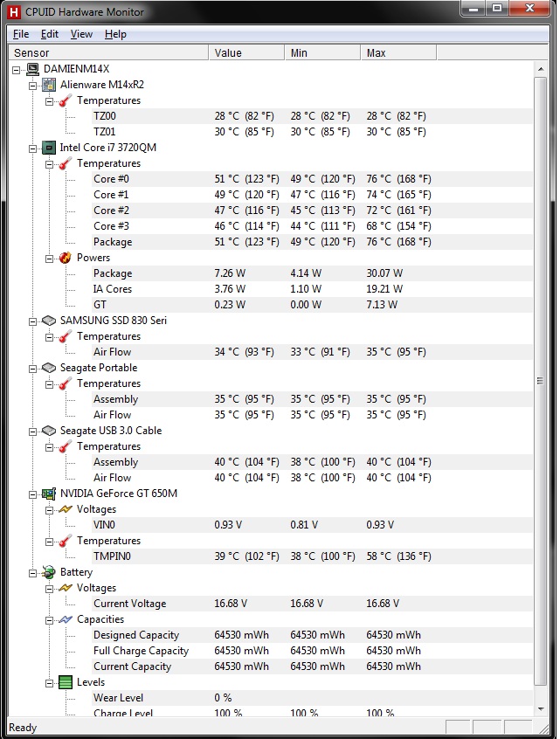560x739 pixels.
Task: Click the Alienware M14xR2 motherboard icon
Action: pyautogui.click(x=49, y=85)
